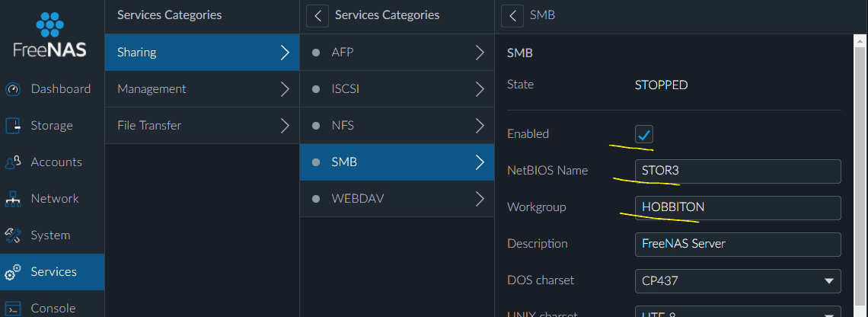This screenshot has height=317, width=868.
Task: Click the Workgroup field HOBBITON
Action: tap(738, 208)
